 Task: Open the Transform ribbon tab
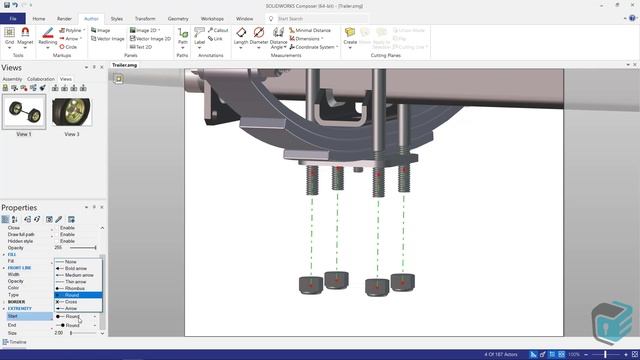[145, 18]
